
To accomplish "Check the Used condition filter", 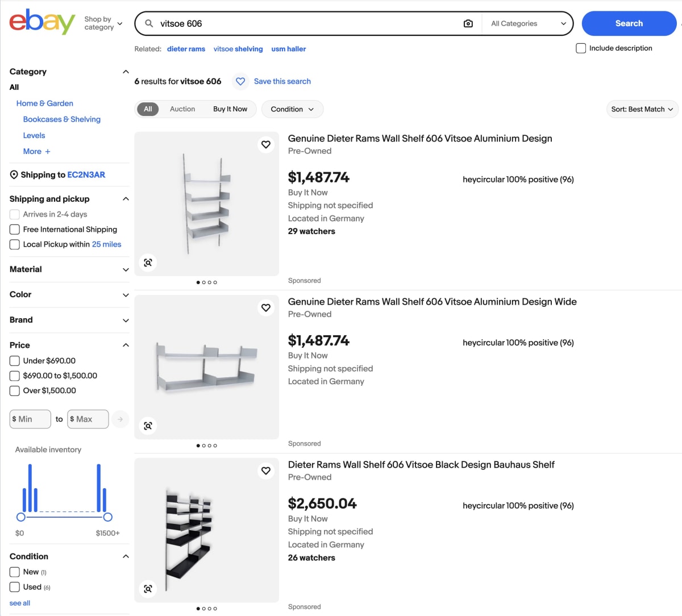I will point(15,587).
